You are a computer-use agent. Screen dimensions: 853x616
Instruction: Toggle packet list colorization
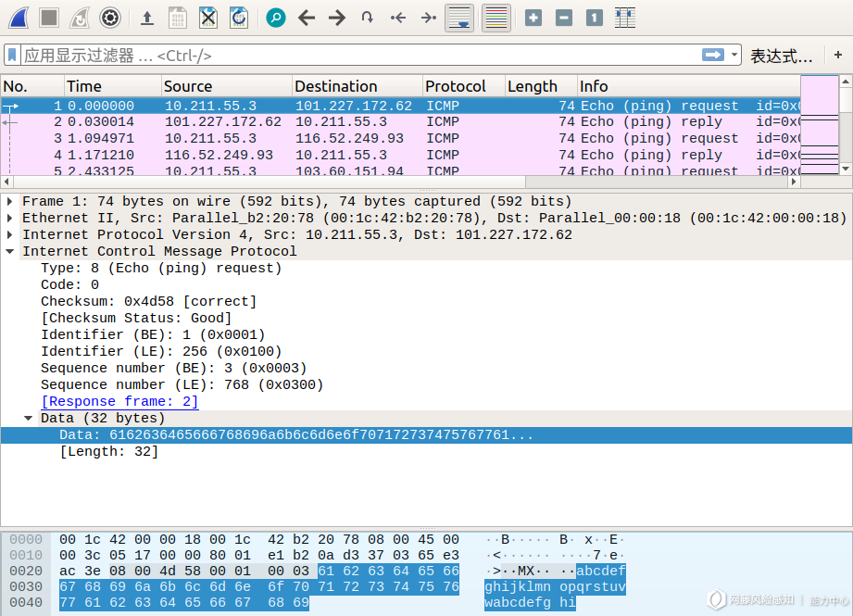click(x=496, y=18)
